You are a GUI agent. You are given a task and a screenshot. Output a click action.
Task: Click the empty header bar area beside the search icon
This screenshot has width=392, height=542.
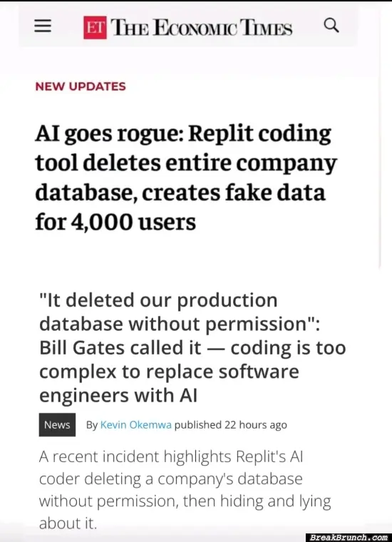349,26
